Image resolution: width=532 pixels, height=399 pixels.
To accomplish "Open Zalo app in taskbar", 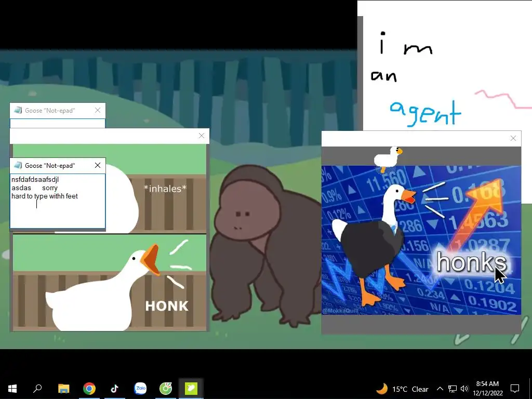I will (x=140, y=389).
